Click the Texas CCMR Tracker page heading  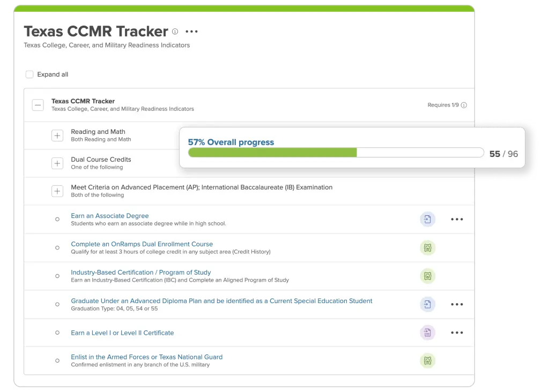[x=96, y=32]
